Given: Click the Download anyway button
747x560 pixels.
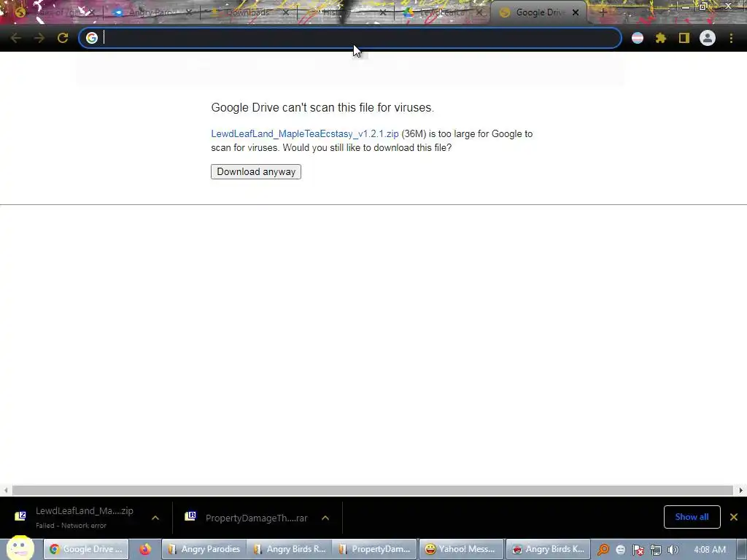Looking at the screenshot, I should 256,172.
